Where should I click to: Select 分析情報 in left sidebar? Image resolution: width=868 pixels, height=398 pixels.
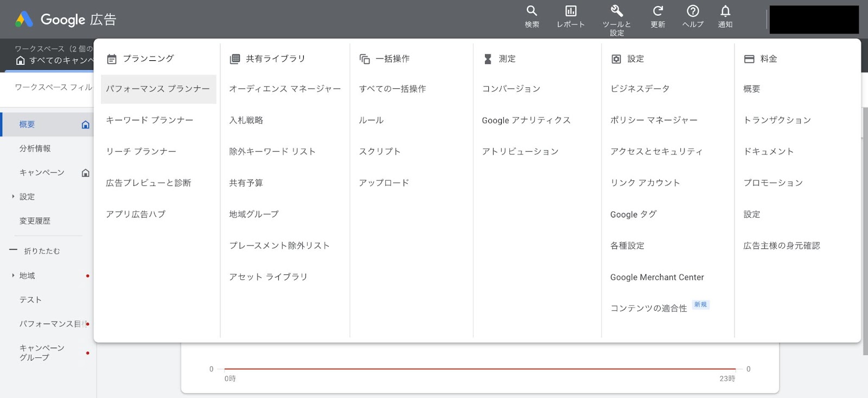[x=35, y=149]
